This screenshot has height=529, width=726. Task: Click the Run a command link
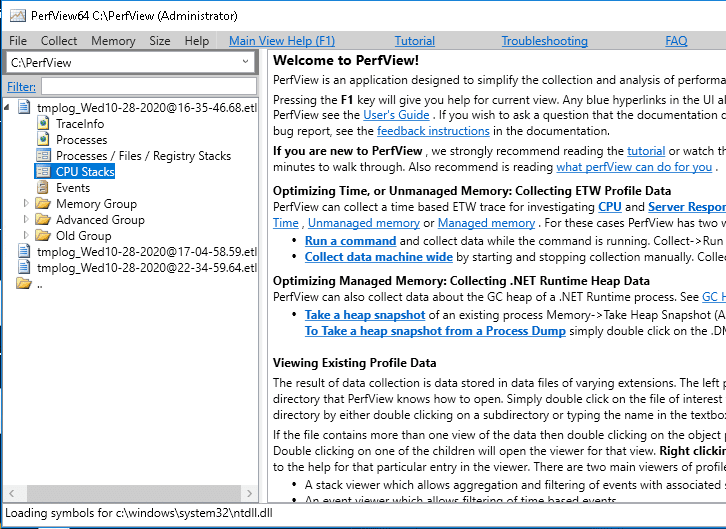[349, 241]
